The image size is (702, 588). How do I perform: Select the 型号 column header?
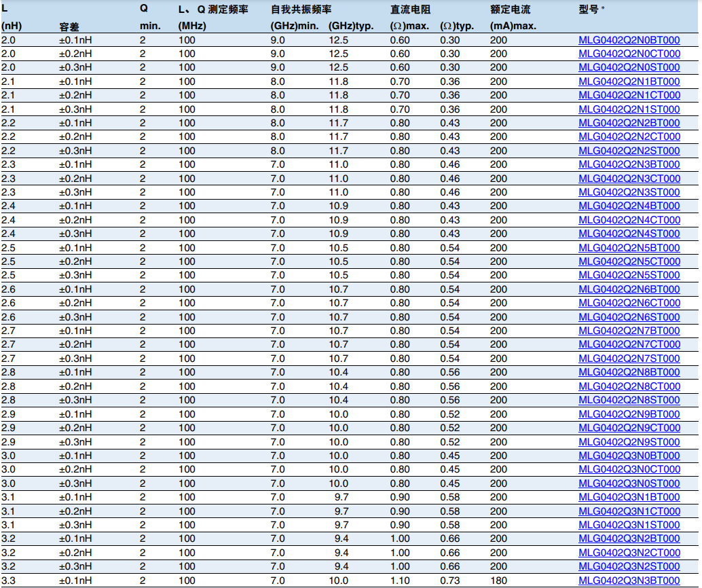[x=589, y=9]
